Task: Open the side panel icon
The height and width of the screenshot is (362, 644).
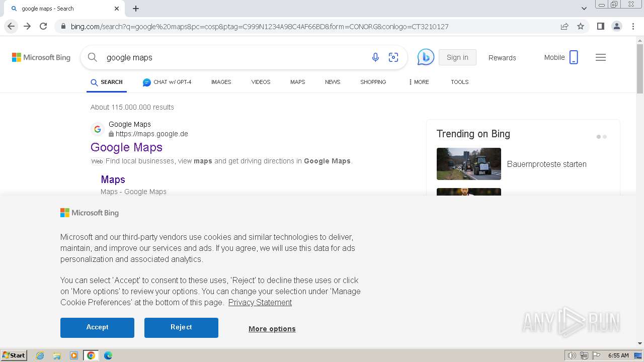Action: pos(600,26)
